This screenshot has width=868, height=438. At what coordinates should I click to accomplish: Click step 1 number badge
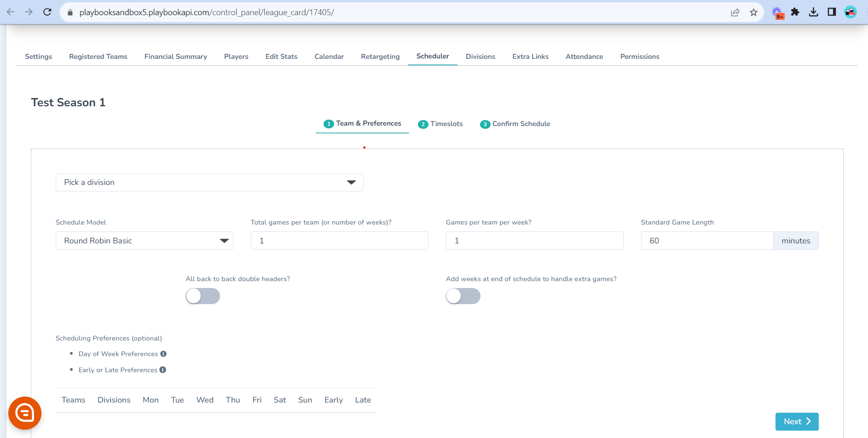(x=329, y=124)
